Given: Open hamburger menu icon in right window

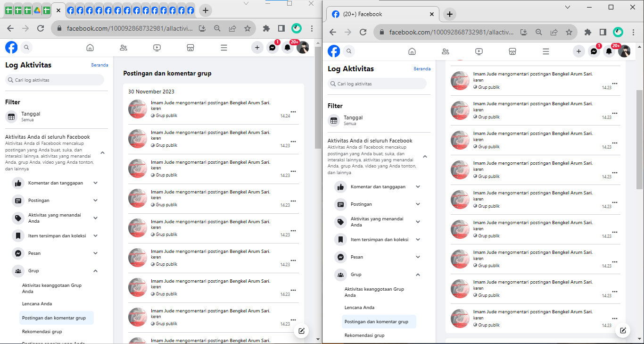Looking at the screenshot, I should pyautogui.click(x=546, y=51).
